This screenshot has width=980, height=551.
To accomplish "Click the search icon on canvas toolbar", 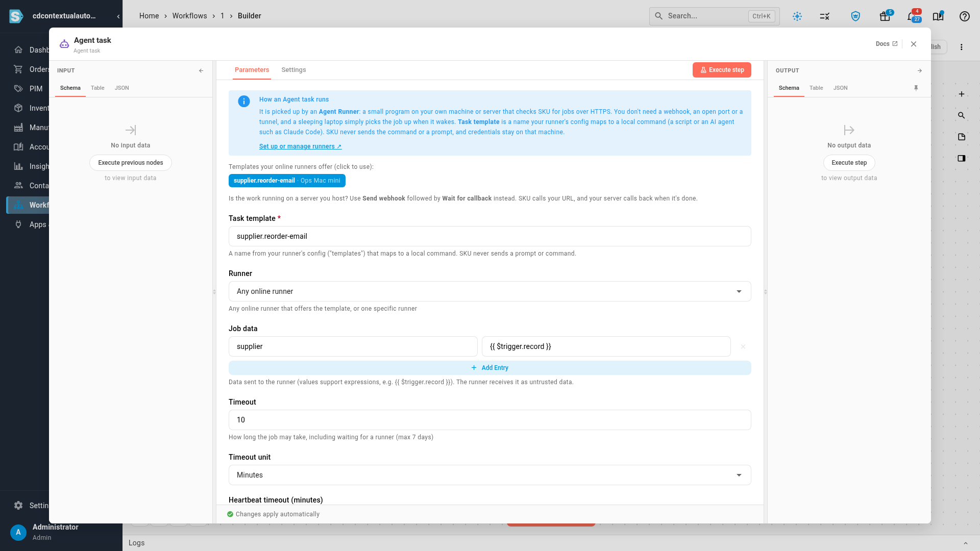I will [x=962, y=116].
